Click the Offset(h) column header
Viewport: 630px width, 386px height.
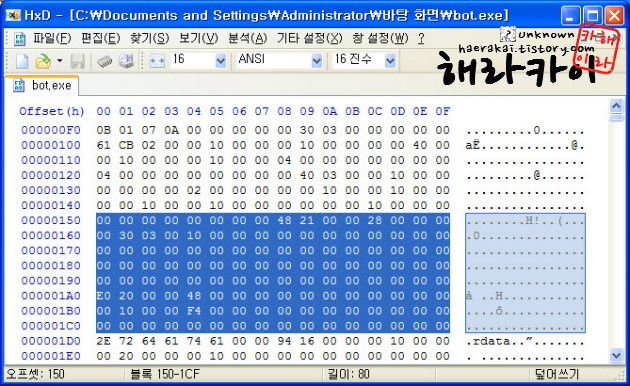(51, 111)
